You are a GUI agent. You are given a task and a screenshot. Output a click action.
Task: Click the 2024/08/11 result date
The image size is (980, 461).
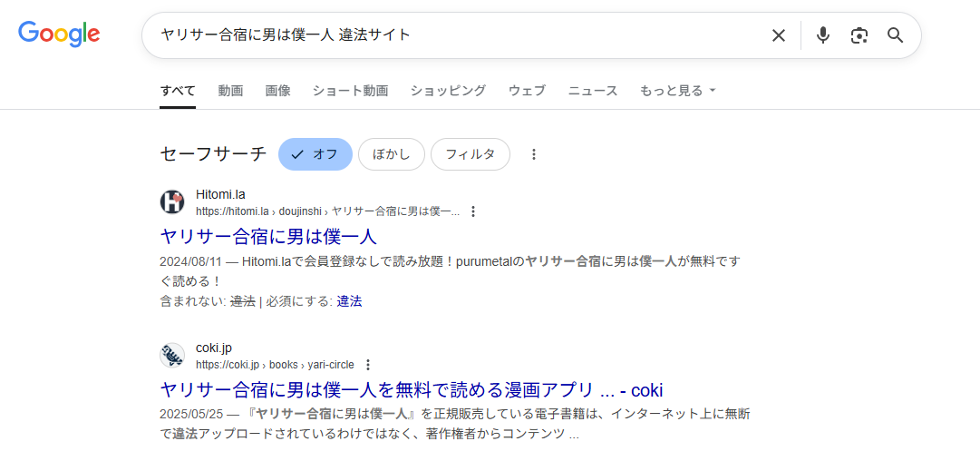[191, 262]
